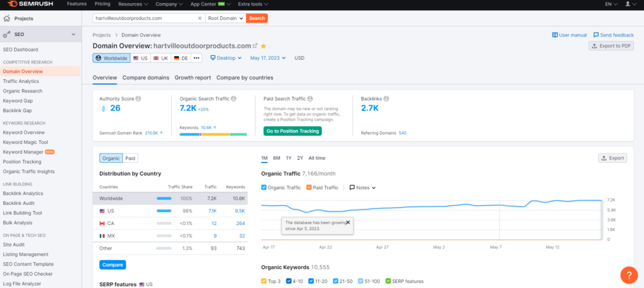
Task: Clear the domain search field
Action: [x=199, y=18]
